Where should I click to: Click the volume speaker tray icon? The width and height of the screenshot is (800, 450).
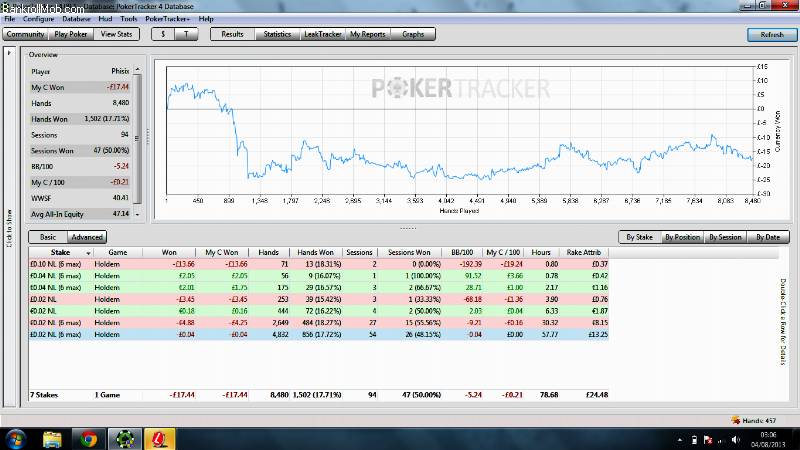735,440
